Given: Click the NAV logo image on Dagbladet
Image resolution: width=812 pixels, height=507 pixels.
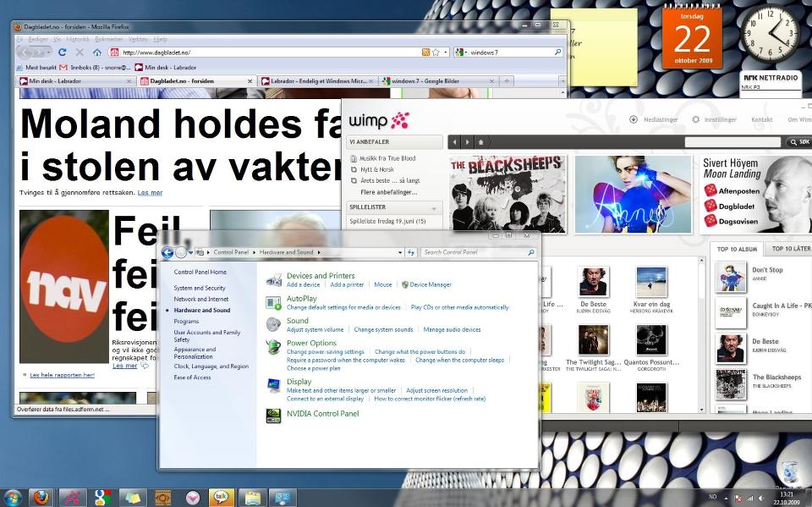Looking at the screenshot, I should pos(64,286).
